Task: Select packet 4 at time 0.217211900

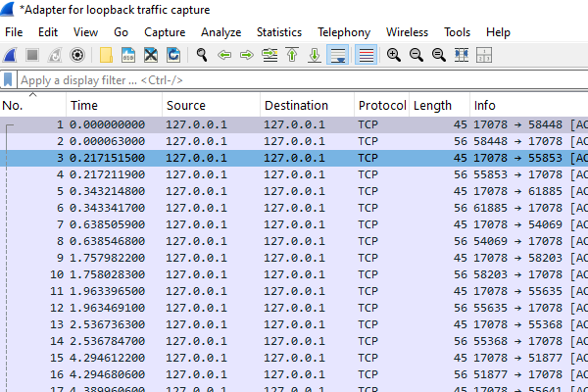Action: coord(294,174)
